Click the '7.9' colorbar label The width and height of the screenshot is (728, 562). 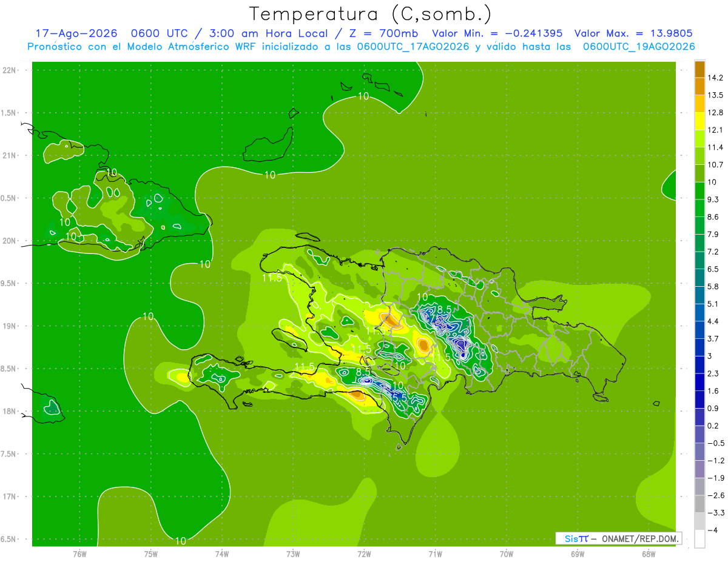[713, 234]
